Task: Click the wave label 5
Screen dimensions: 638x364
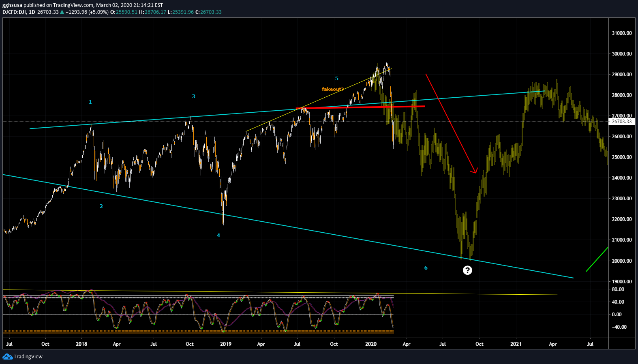Action: 336,79
